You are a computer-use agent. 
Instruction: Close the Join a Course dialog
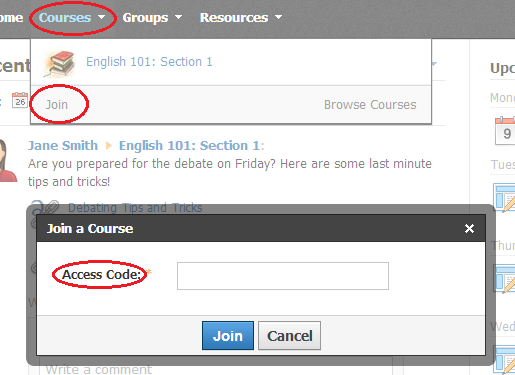[469, 229]
